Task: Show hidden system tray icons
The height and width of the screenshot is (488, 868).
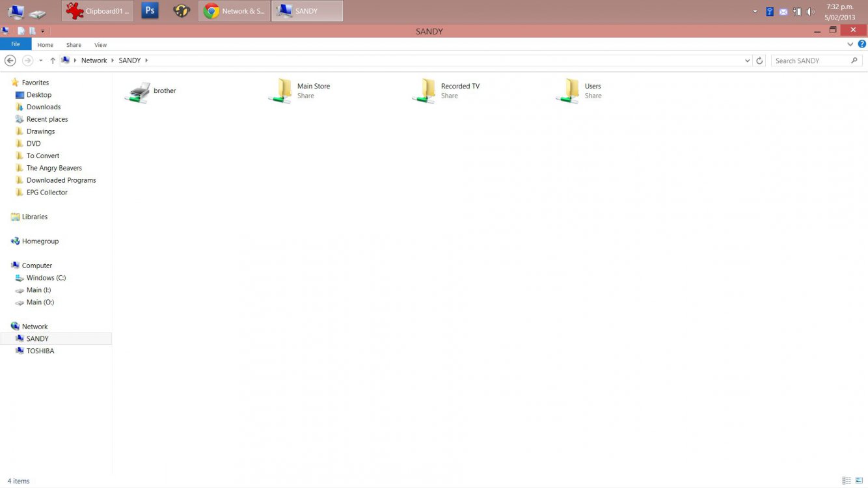Action: tap(755, 12)
